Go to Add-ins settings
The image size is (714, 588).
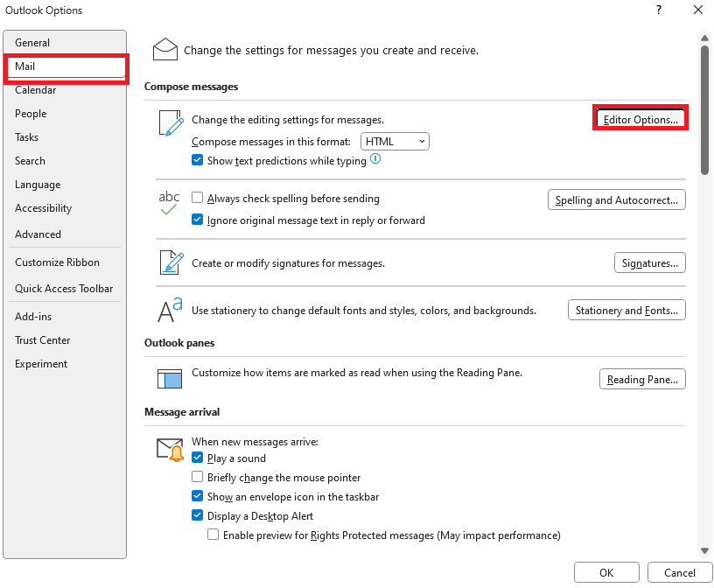click(x=65, y=317)
